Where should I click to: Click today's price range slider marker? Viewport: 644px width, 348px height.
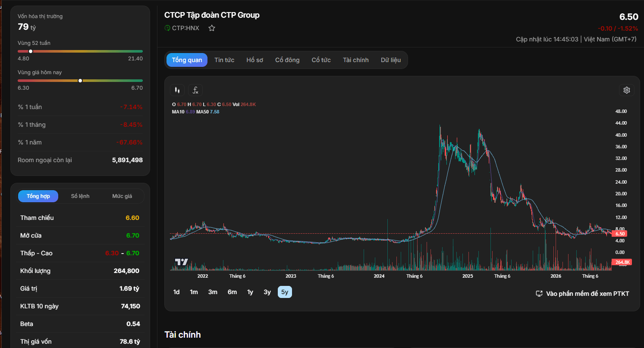click(80, 81)
